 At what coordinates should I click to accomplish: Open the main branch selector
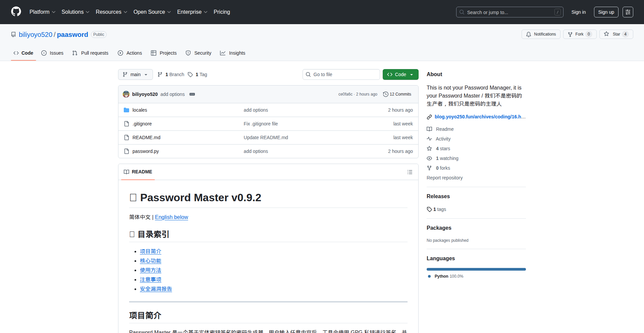click(136, 74)
